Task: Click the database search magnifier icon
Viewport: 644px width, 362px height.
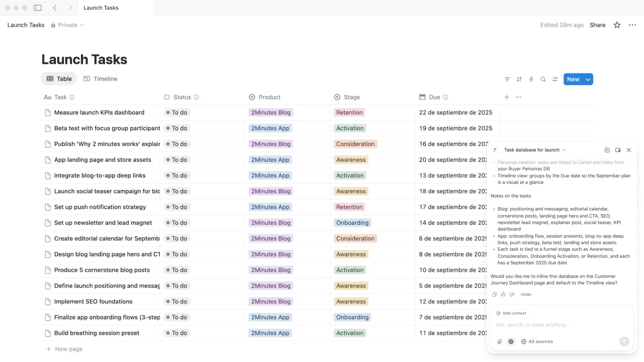Action: pyautogui.click(x=543, y=79)
